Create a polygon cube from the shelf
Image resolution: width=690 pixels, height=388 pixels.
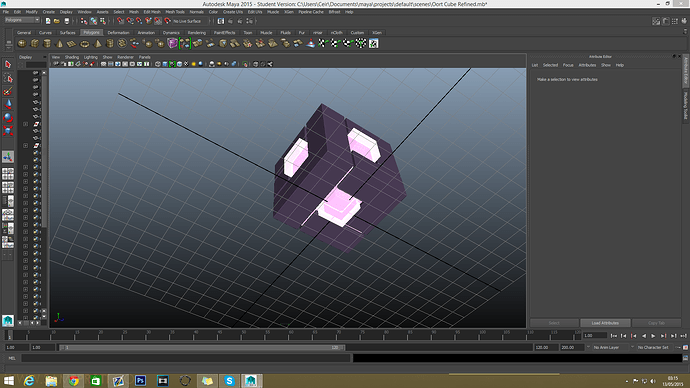coord(34,43)
